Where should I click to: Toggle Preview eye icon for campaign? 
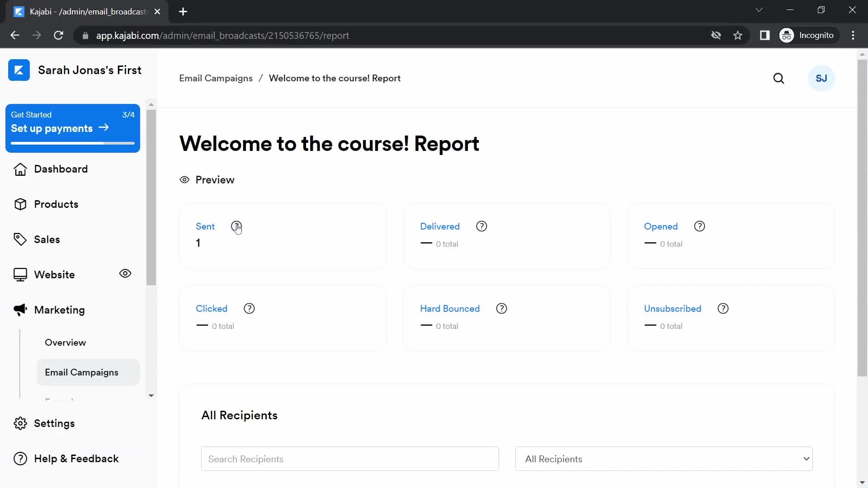tap(185, 180)
